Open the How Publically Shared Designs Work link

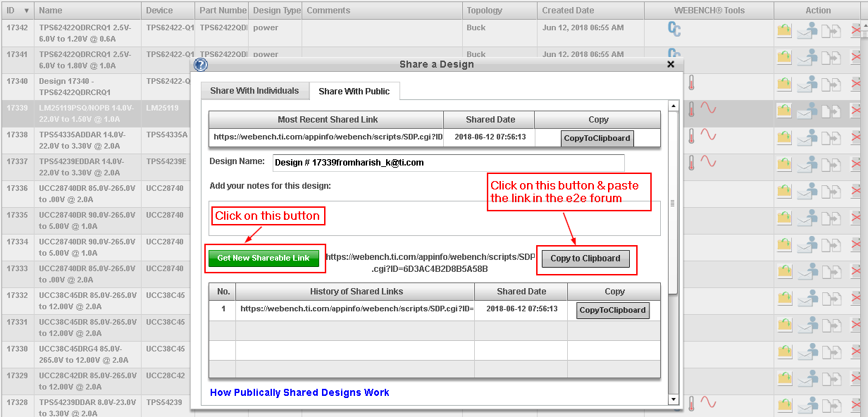(299, 392)
